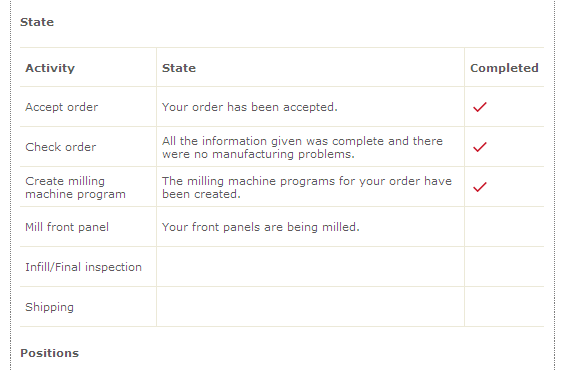Click 'Your order has been accepted' text
564x370 pixels.
(x=250, y=107)
